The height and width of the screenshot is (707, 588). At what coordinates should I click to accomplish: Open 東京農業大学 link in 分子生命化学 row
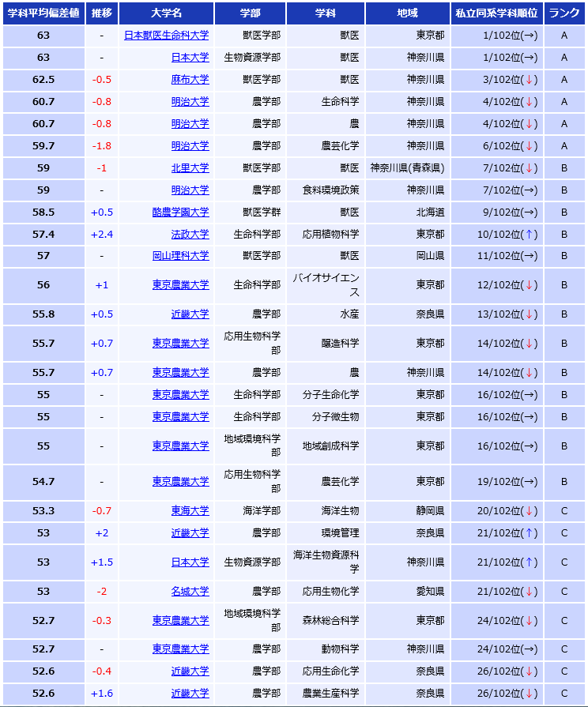tap(180, 394)
